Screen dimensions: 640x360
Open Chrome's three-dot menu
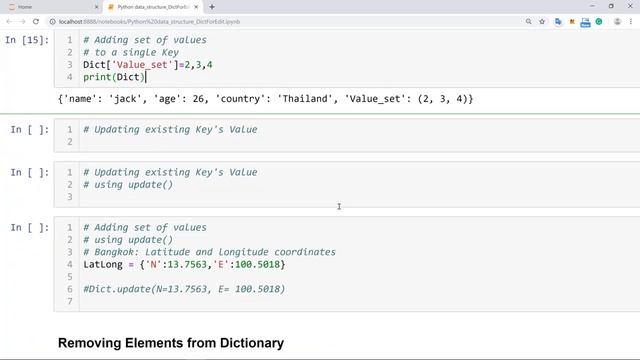tap(631, 22)
